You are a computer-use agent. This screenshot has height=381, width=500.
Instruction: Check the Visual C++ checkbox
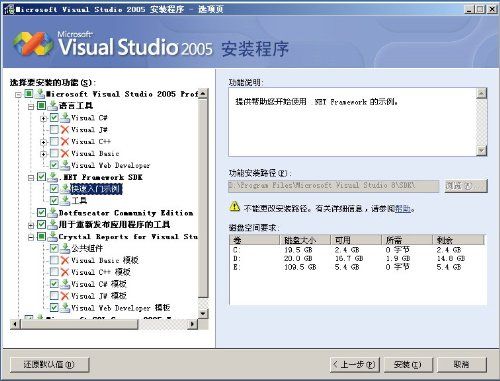[x=54, y=142]
